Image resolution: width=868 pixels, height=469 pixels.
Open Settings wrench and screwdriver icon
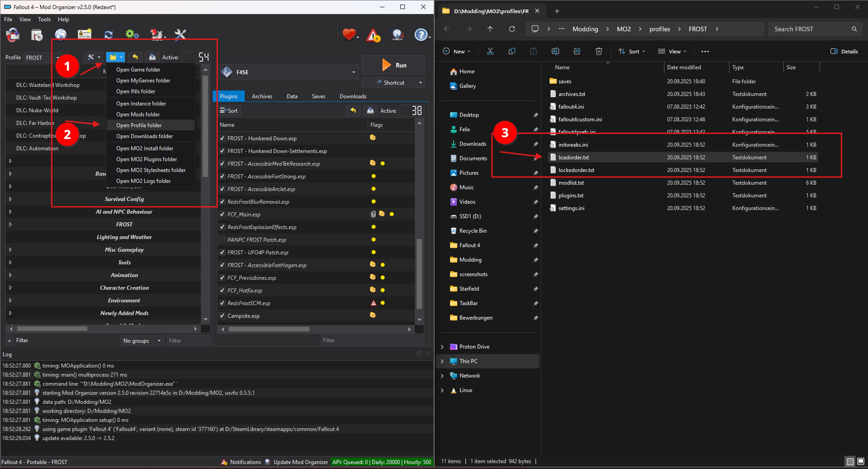[180, 34]
